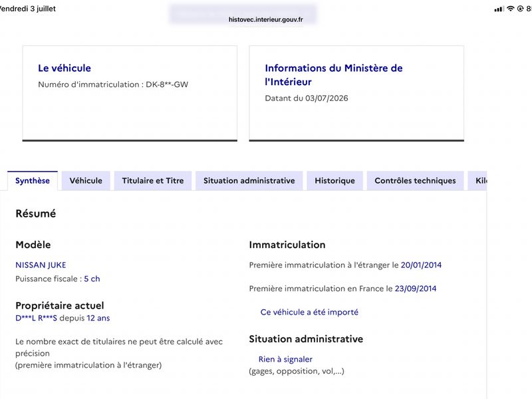Viewport: 532px width, 399px height.
Task: Click the 'Modèle' heading
Action: click(33, 245)
